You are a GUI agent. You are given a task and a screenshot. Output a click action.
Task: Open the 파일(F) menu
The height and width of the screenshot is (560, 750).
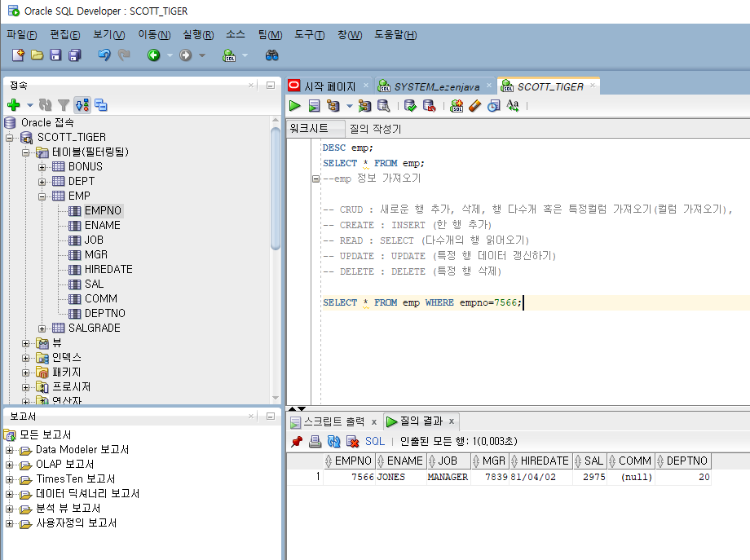pos(21,35)
